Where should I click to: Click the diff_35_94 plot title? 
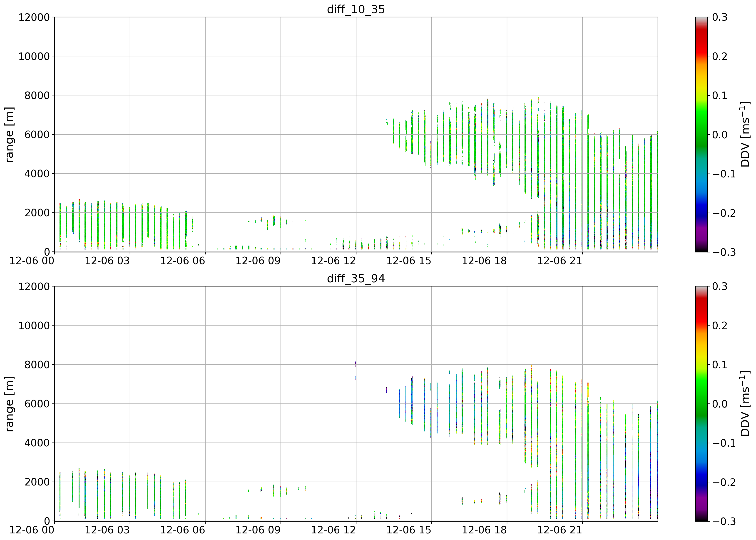click(x=356, y=278)
